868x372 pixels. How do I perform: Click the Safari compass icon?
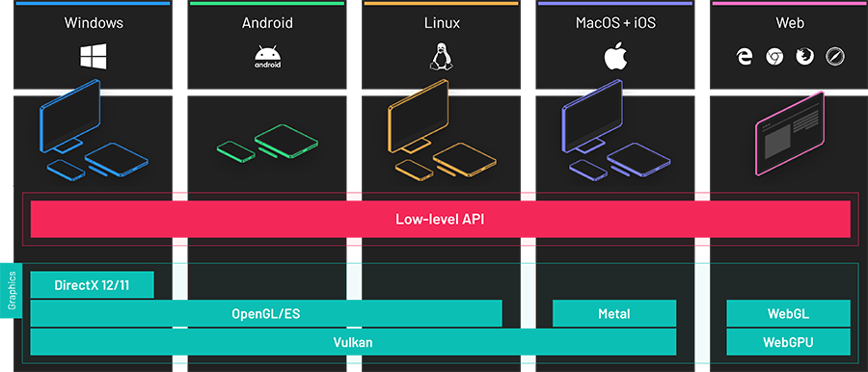[834, 57]
